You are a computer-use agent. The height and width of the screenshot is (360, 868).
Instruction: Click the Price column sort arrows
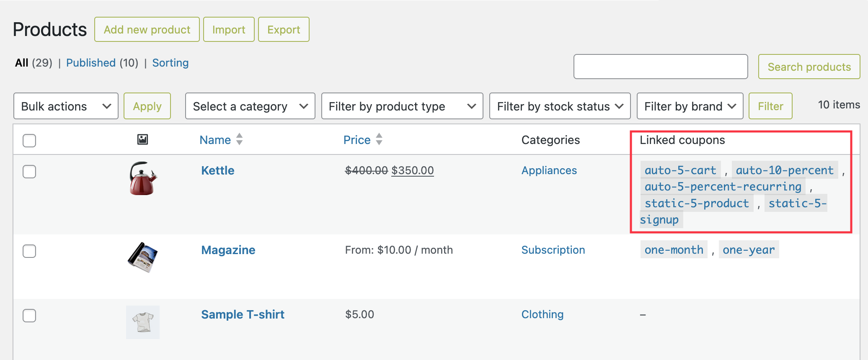point(379,139)
